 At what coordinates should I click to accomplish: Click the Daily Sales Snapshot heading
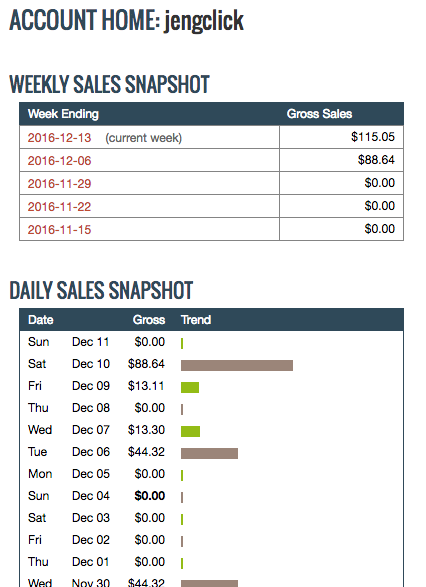tap(101, 290)
